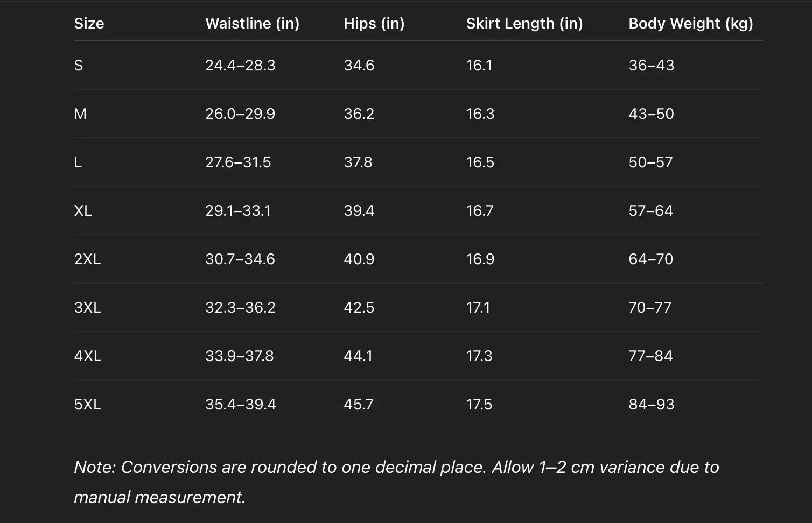Click waistline value 24.4–28.3

click(x=240, y=66)
